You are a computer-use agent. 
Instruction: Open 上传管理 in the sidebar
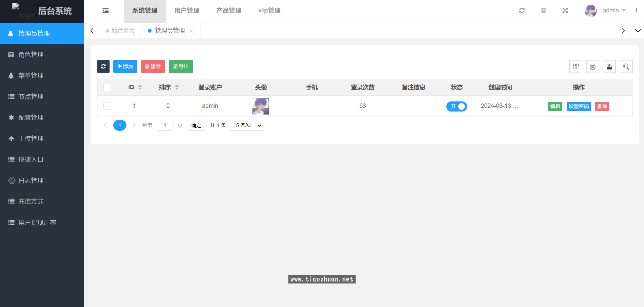42,138
